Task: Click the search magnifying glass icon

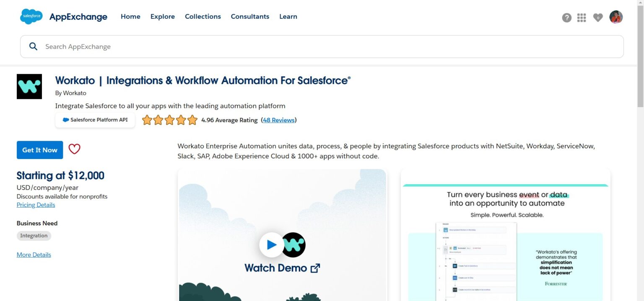Action: click(x=34, y=46)
